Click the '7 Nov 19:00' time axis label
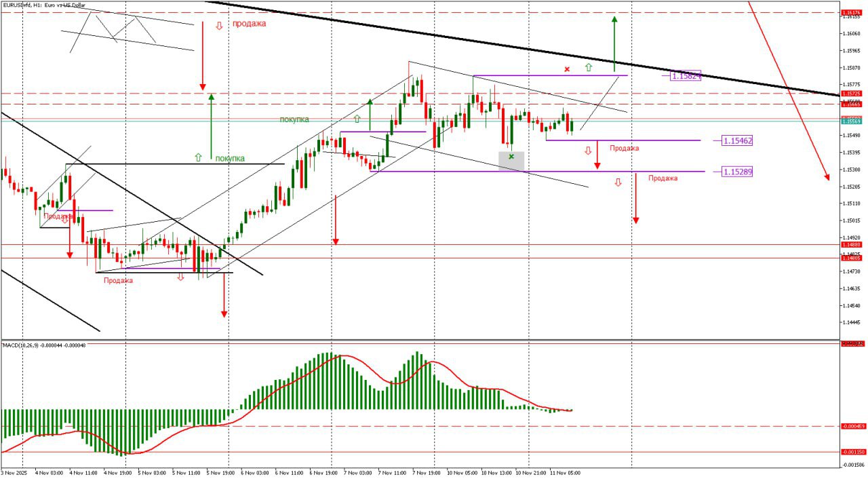Screen dimensions: 868x479 426,473
